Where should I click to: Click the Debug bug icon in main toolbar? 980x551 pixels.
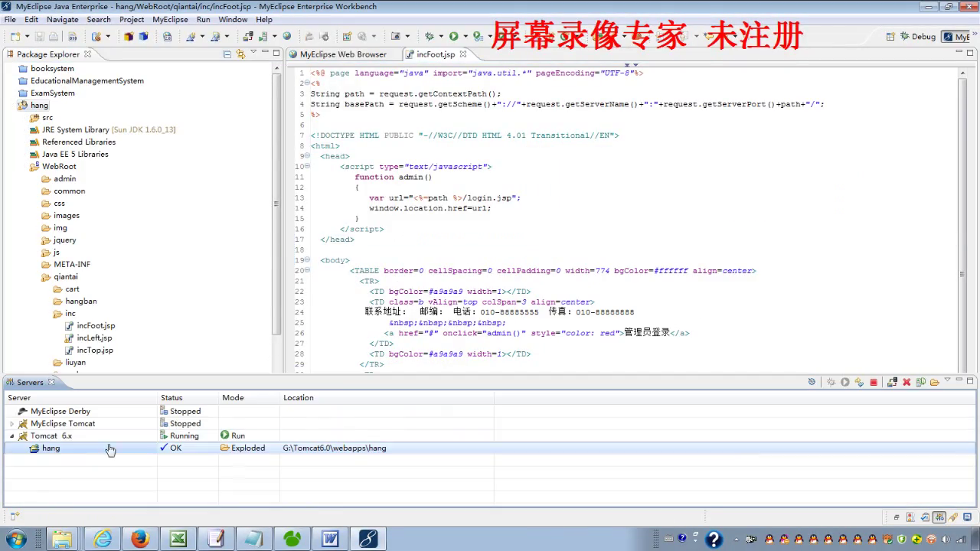pyautogui.click(x=430, y=36)
